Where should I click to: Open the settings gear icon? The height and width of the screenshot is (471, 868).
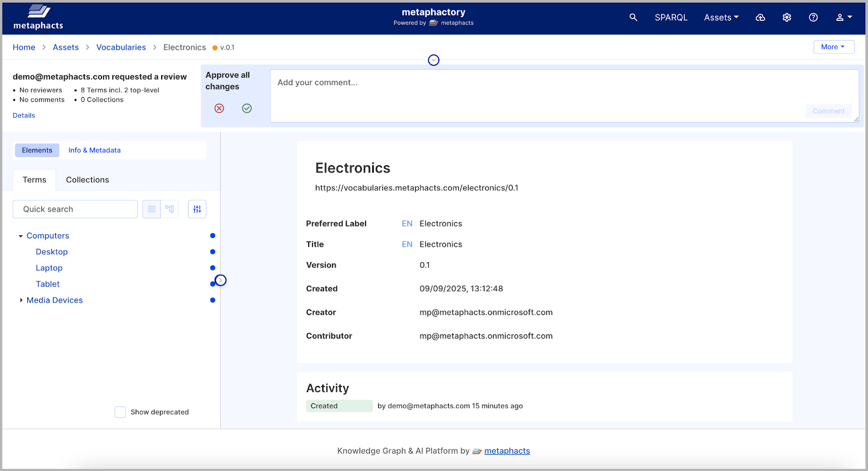tap(787, 17)
